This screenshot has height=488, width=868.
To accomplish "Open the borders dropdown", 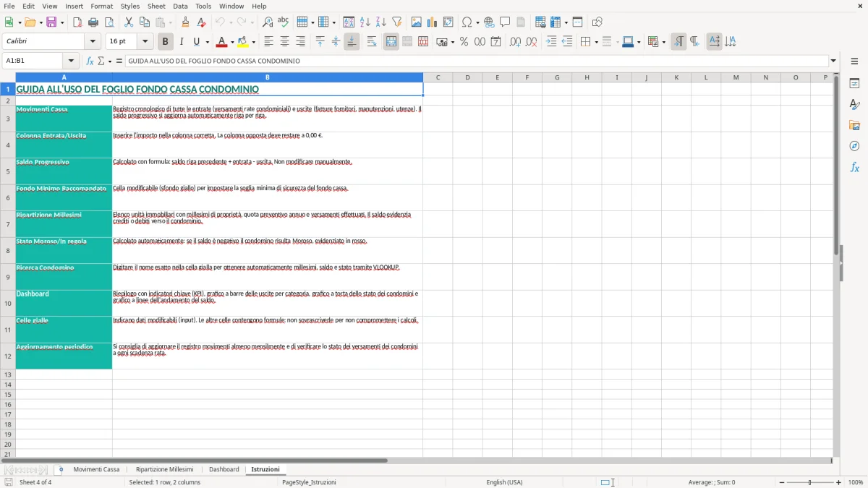I will (x=595, y=42).
